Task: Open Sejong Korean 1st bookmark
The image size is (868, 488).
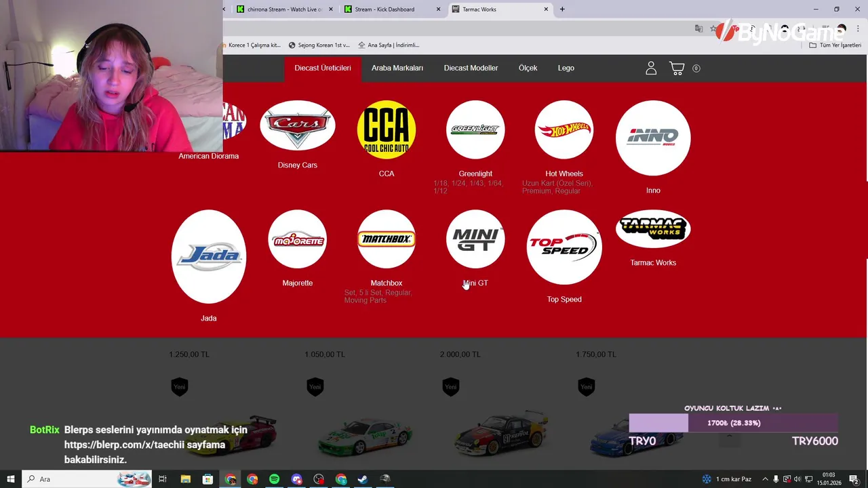Action: [x=319, y=45]
